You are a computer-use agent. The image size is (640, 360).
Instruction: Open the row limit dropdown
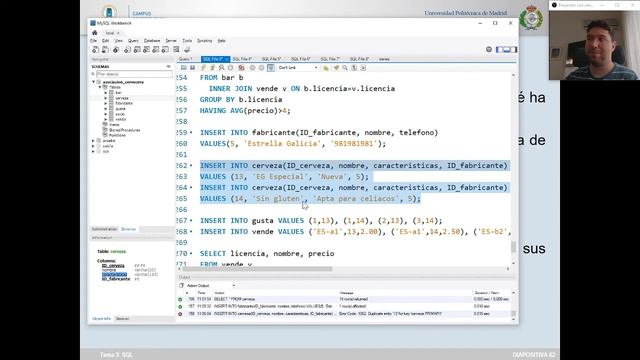(x=298, y=68)
